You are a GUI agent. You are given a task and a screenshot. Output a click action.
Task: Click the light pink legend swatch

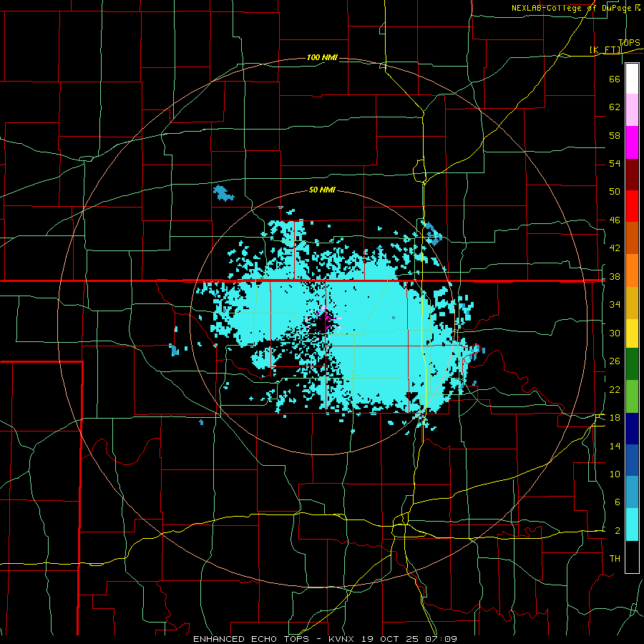632,110
